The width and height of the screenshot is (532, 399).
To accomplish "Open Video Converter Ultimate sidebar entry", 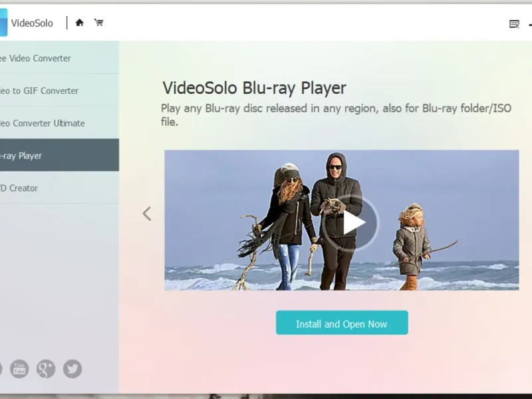I will 59,123.
